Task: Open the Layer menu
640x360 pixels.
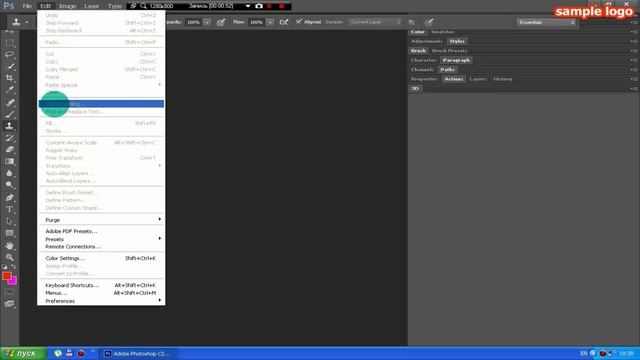Action: (91, 6)
